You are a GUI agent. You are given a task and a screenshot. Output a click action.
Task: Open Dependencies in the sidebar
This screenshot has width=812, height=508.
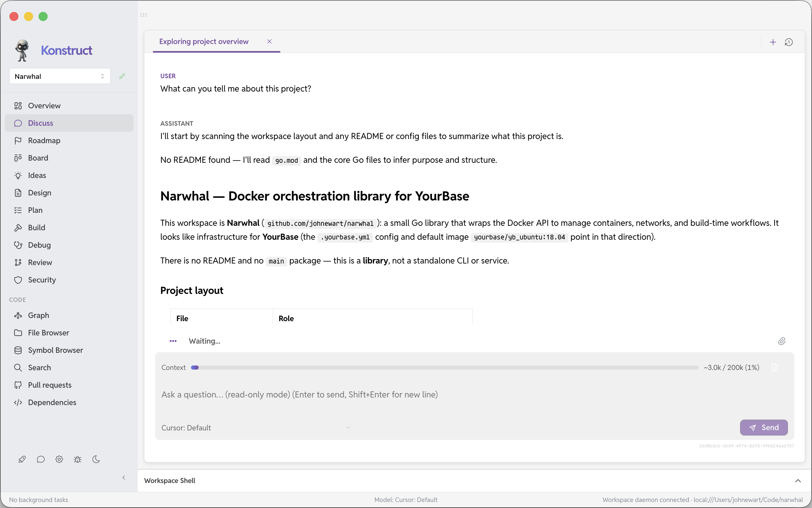point(69,403)
